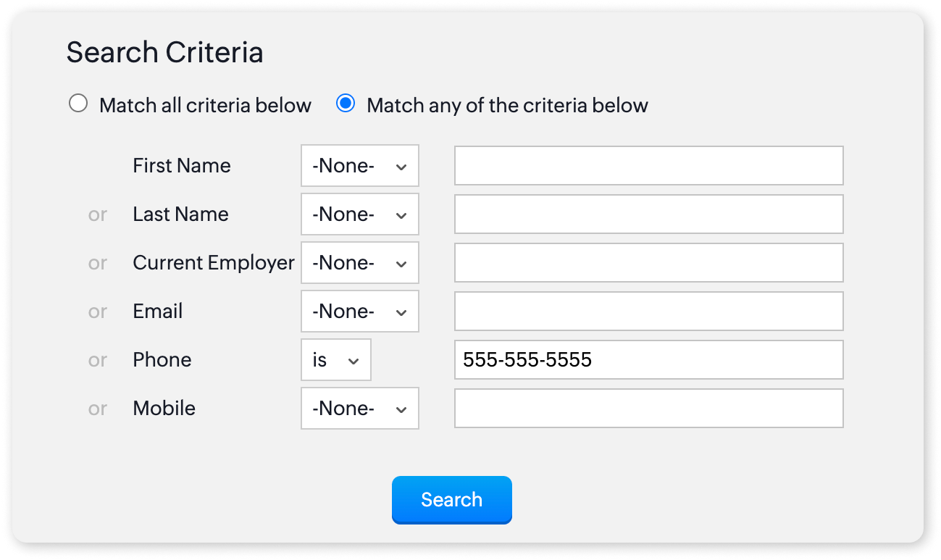This screenshot has width=941, height=560.
Task: Click the Phone field label
Action: [x=162, y=360]
